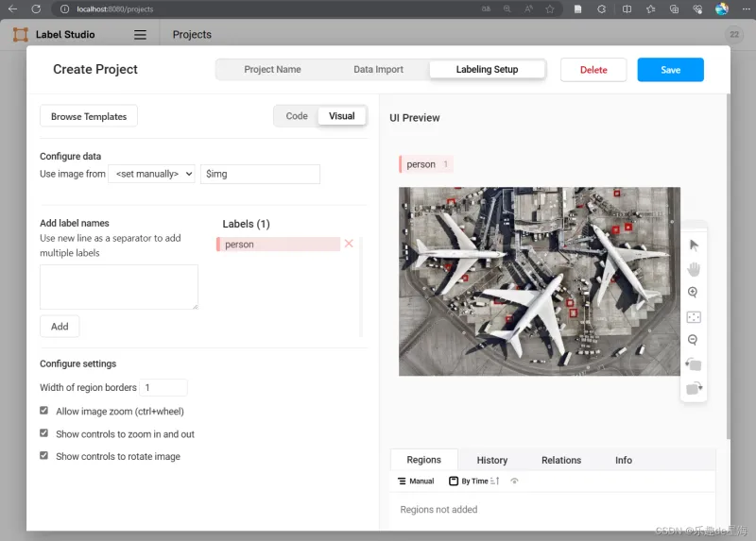The height and width of the screenshot is (541, 756).
Task: Click the zoom out magnifier icon
Action: (694, 340)
